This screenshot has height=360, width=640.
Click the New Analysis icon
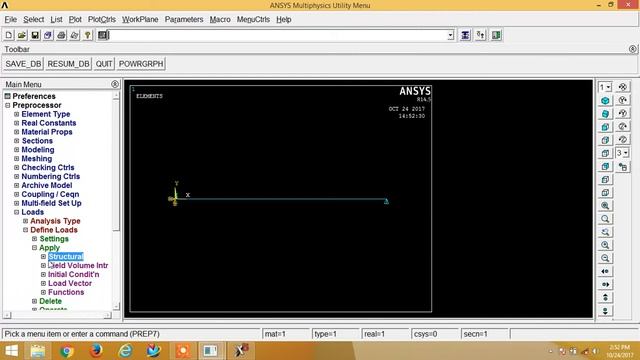click(x=9, y=35)
